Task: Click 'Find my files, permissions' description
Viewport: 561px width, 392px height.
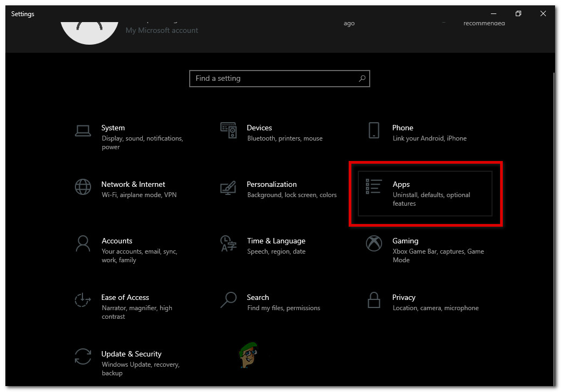Action: pyautogui.click(x=283, y=307)
